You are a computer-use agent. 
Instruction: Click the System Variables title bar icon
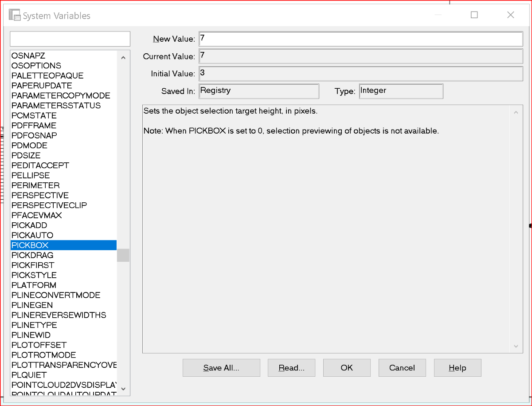pyautogui.click(x=15, y=15)
